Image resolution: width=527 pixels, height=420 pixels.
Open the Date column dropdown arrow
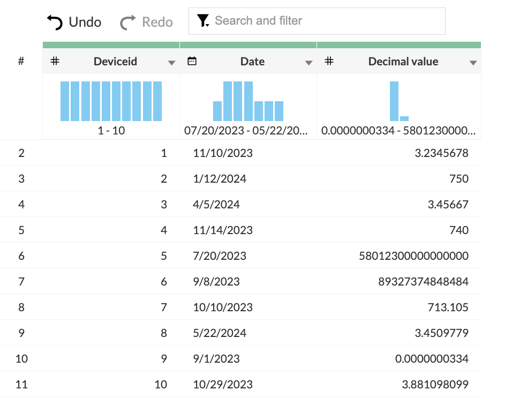[x=308, y=63]
